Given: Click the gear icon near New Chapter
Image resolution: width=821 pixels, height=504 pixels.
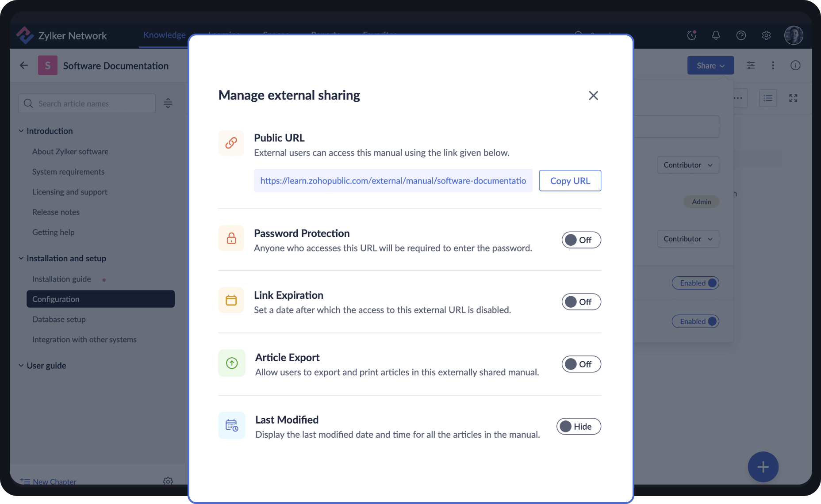Looking at the screenshot, I should point(168,481).
